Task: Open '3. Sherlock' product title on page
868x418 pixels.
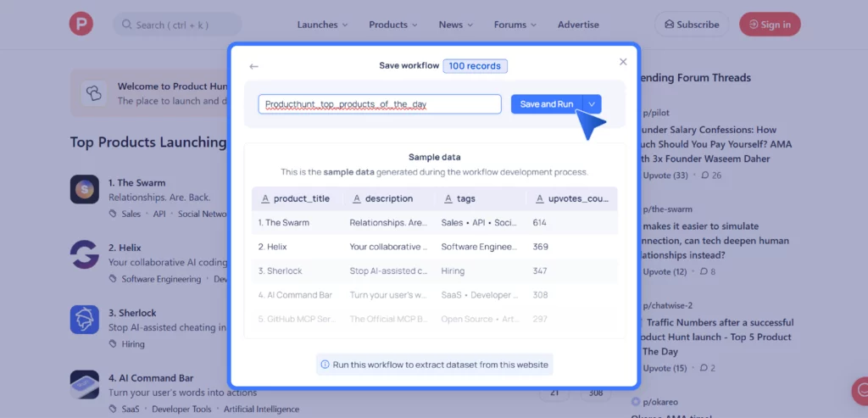Action: click(132, 313)
